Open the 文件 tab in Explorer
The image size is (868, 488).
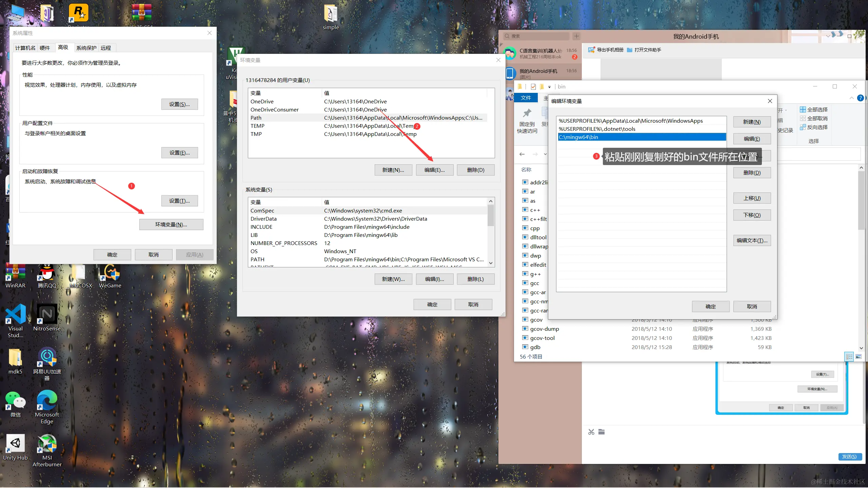(x=526, y=98)
